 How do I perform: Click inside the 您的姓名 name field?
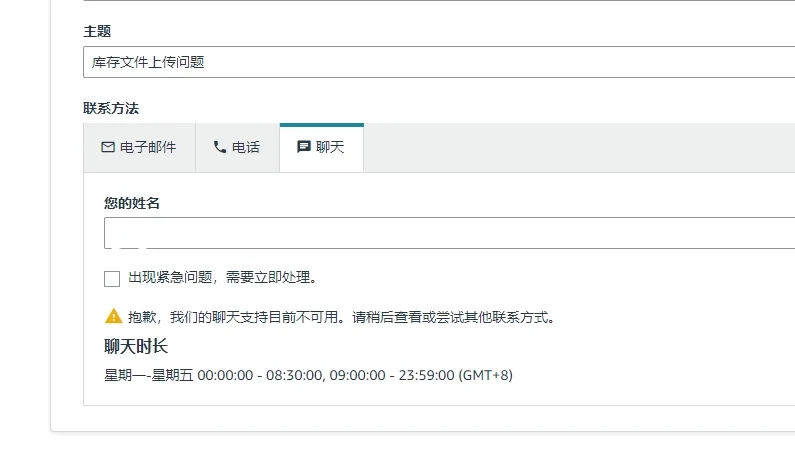click(450, 233)
